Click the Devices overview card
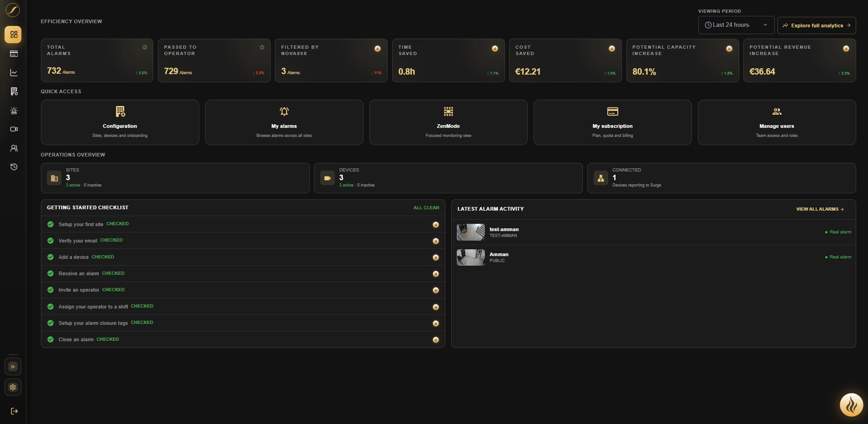 click(448, 178)
